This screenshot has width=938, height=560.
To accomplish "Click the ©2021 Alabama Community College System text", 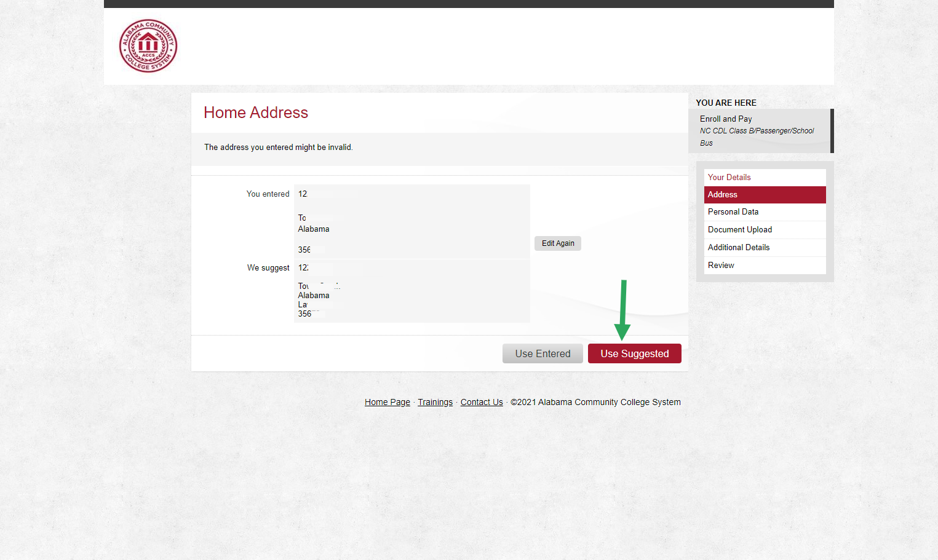I will point(595,402).
